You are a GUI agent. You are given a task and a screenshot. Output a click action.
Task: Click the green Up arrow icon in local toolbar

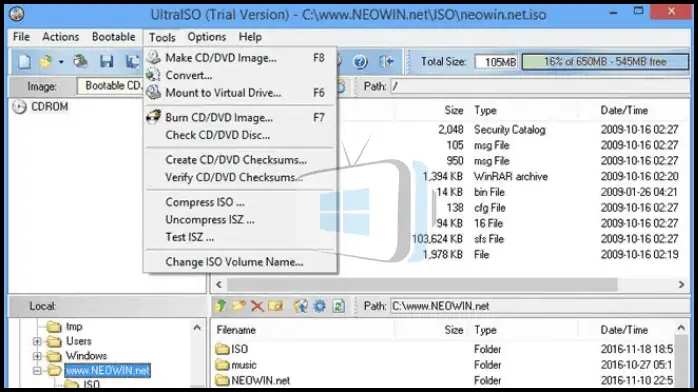221,306
